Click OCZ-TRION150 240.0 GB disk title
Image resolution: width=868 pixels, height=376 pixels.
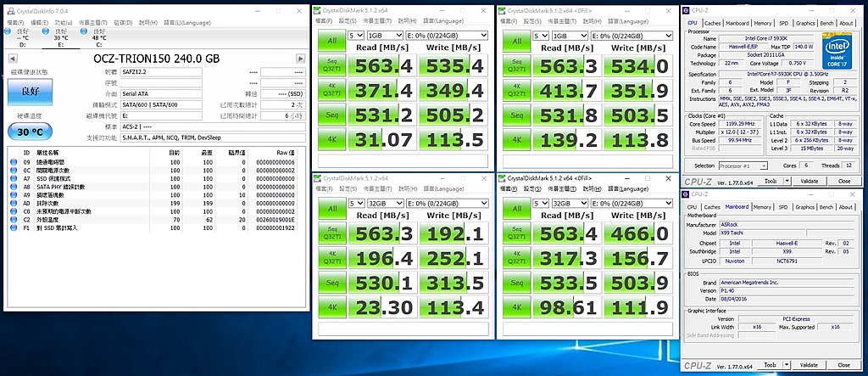coord(157,59)
